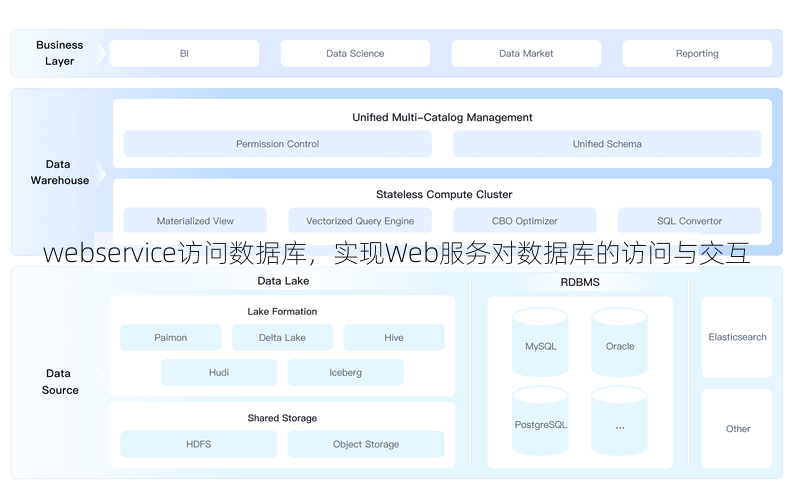Click the Lake Formation heading
This screenshot has width=794, height=490.
[282, 311]
